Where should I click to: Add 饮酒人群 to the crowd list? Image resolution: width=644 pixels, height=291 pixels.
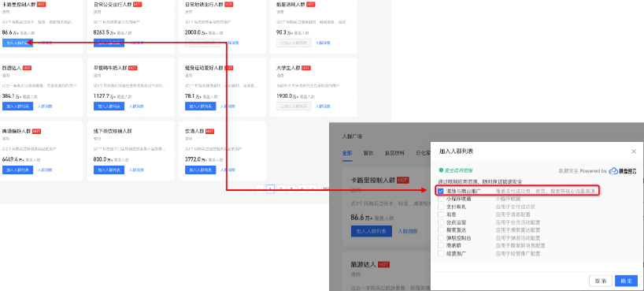[x=201, y=170]
